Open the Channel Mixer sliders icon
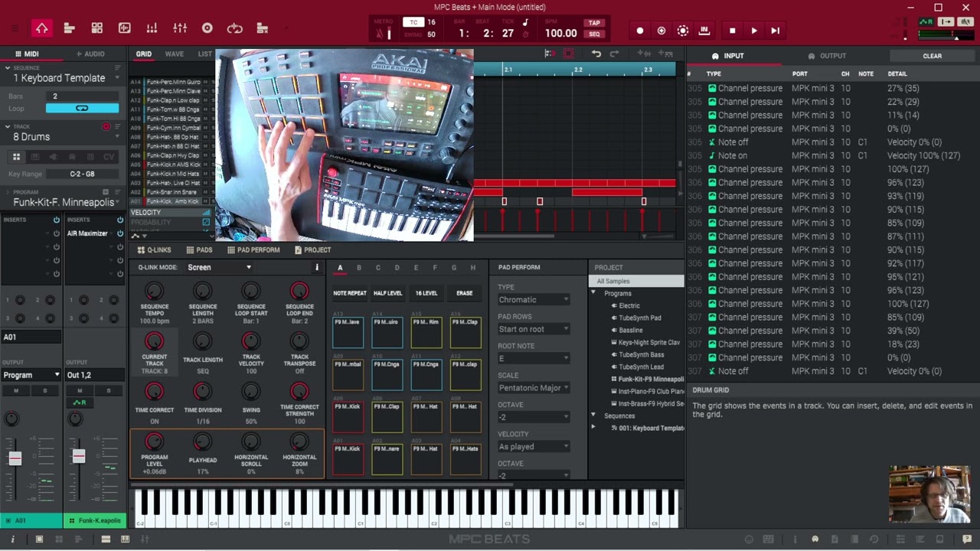The image size is (980, 551). [180, 29]
